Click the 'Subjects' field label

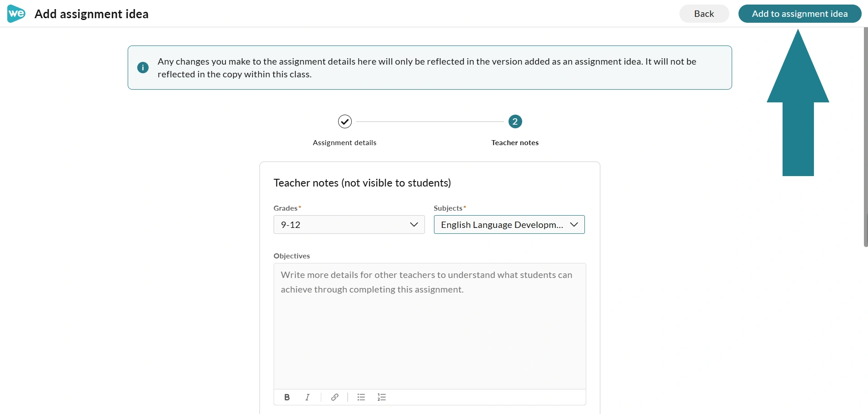(x=448, y=208)
